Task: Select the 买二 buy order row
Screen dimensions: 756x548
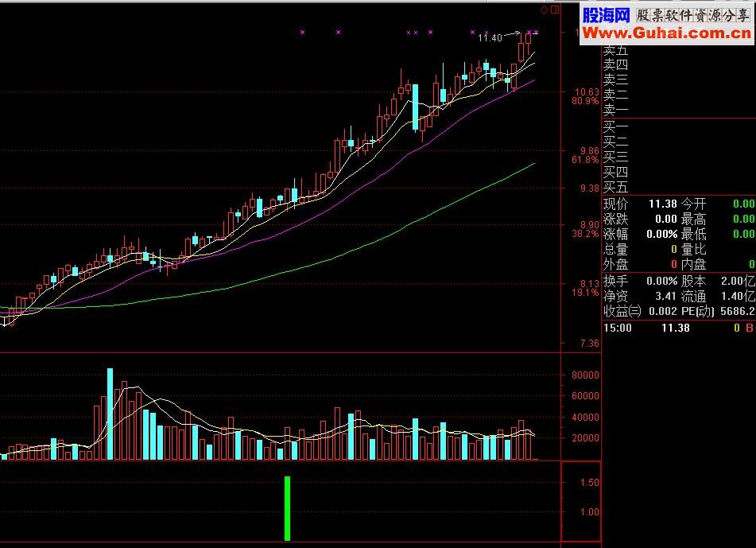Action: click(679, 142)
